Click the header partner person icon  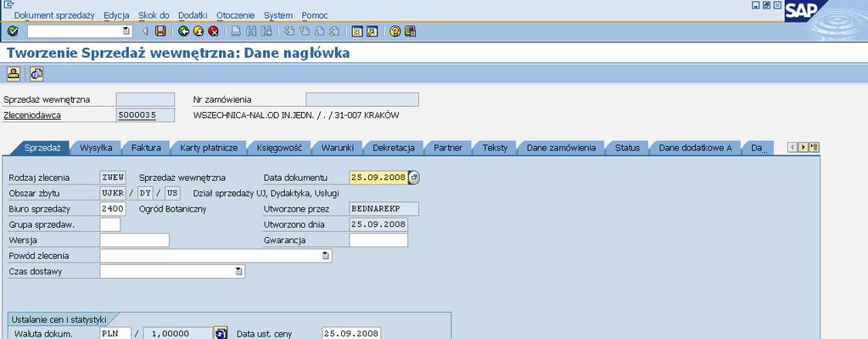tap(14, 73)
